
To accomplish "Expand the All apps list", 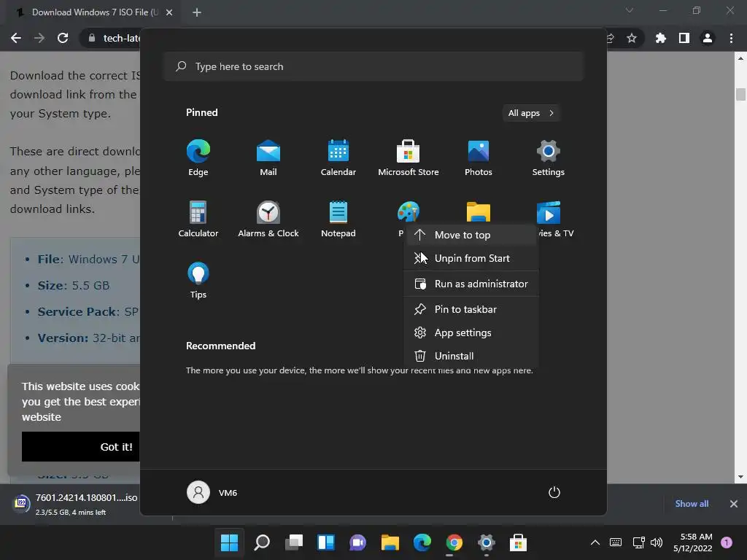I will [x=531, y=113].
